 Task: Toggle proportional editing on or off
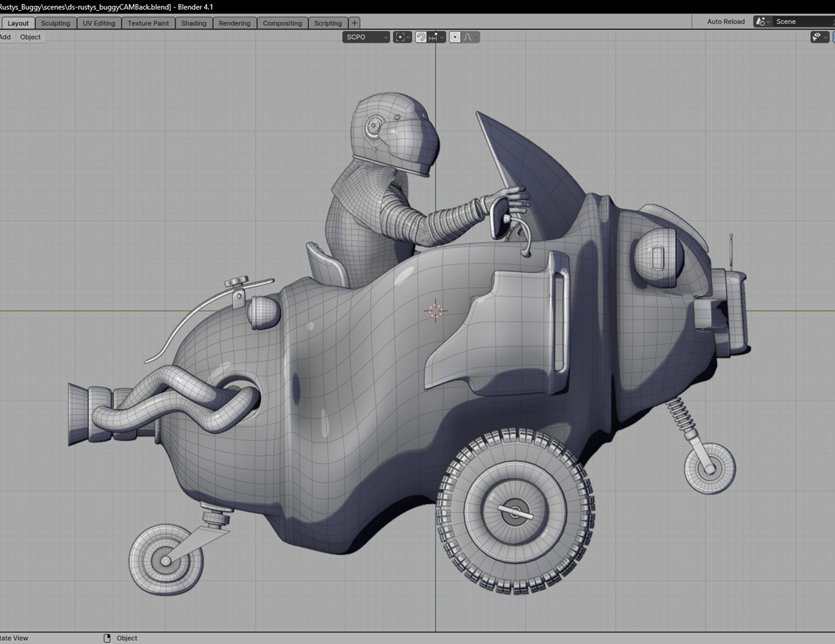[x=455, y=37]
